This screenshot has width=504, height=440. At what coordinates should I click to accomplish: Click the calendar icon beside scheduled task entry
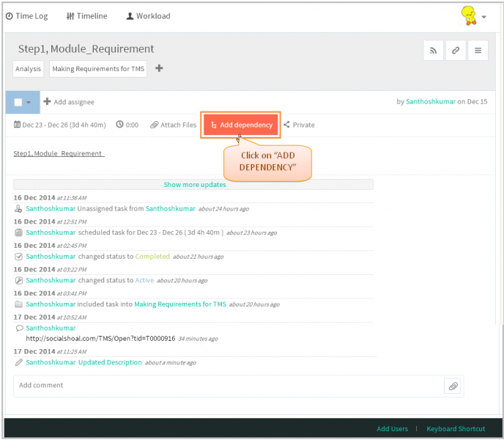(18, 232)
